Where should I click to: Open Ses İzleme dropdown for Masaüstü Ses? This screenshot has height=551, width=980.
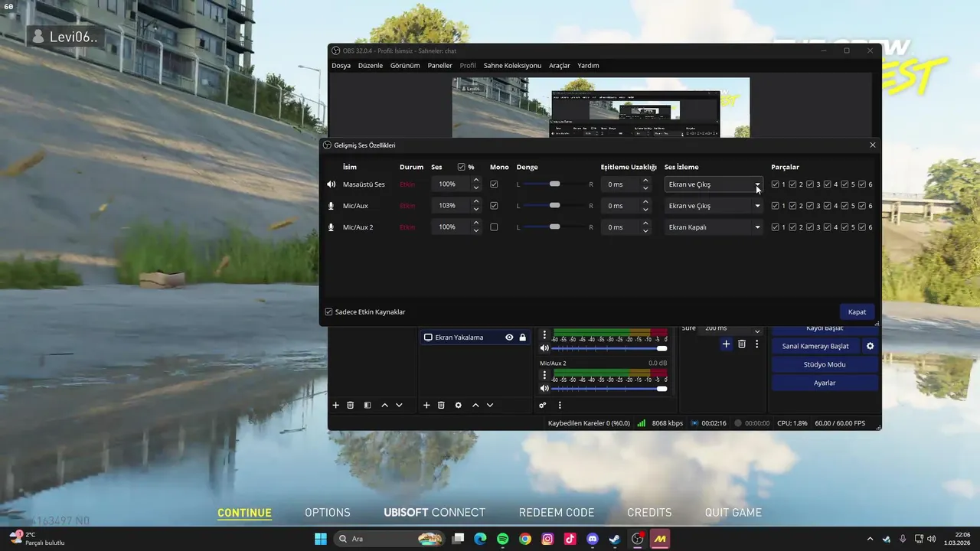coord(714,184)
